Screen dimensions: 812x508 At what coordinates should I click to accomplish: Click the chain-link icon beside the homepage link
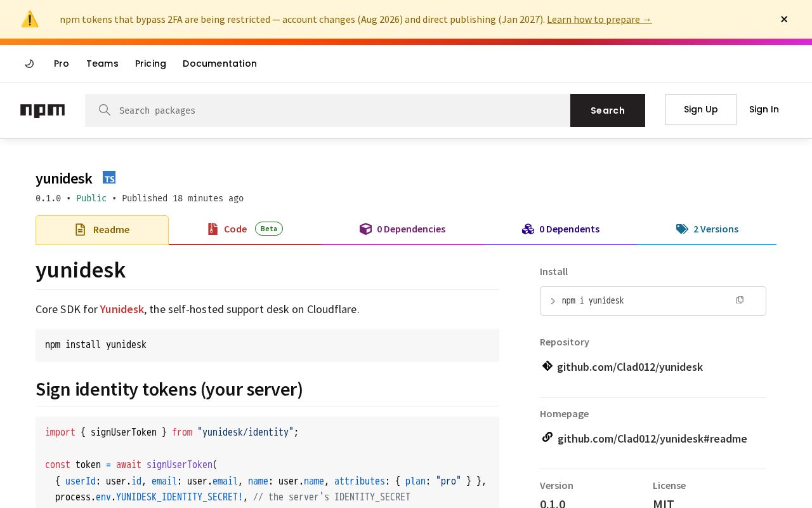(x=547, y=438)
